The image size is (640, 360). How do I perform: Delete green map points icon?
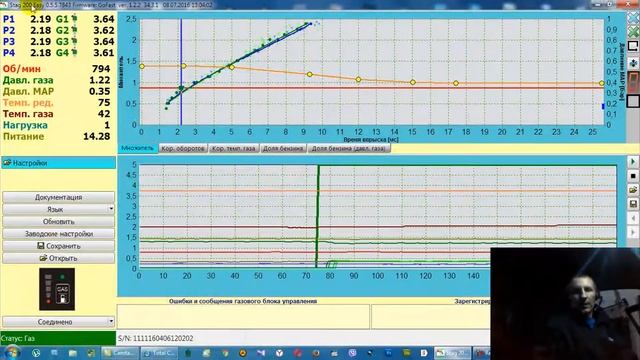pos(633,31)
